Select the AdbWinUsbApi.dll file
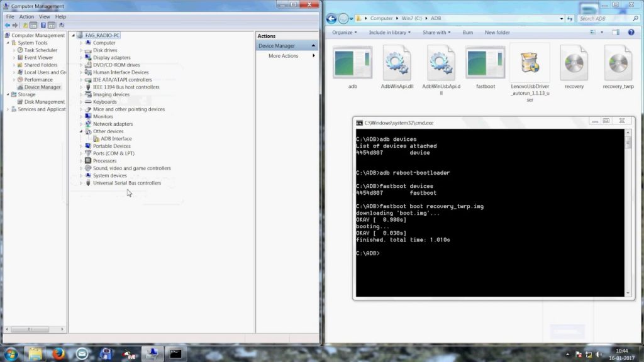 (x=441, y=70)
